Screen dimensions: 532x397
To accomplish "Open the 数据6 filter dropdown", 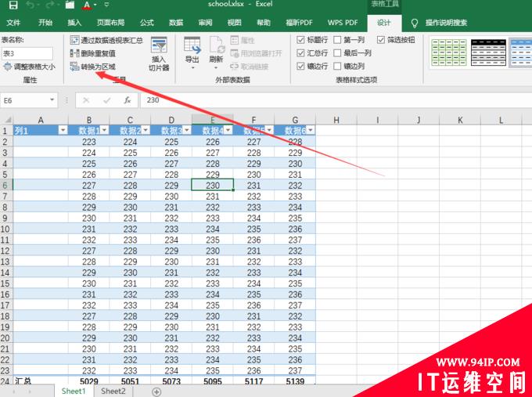I will pyautogui.click(x=311, y=130).
